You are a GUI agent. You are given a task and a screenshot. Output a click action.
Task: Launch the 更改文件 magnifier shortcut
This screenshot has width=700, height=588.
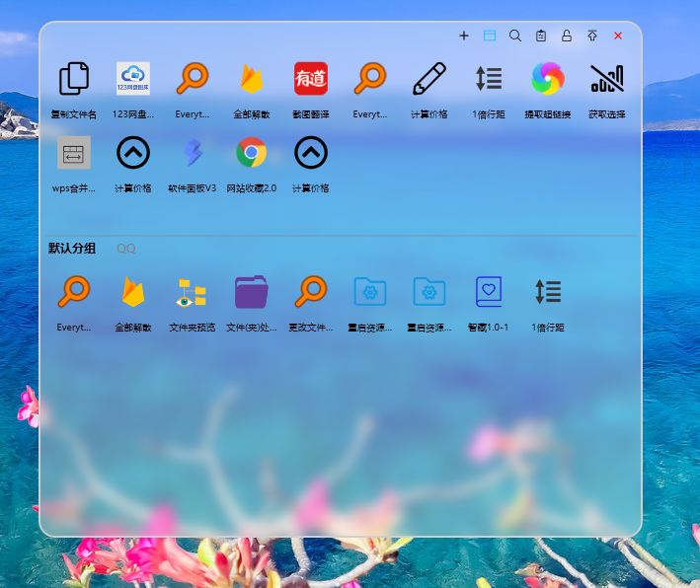[x=311, y=292]
